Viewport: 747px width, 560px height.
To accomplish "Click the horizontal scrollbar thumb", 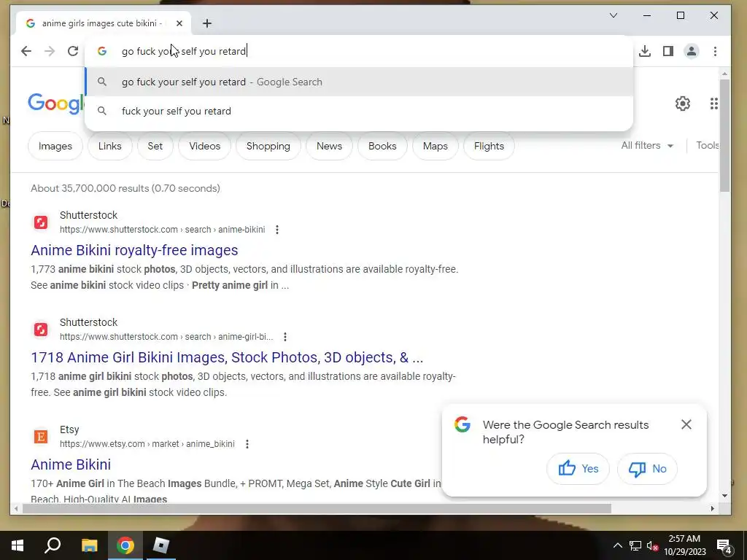I will pos(317,508).
